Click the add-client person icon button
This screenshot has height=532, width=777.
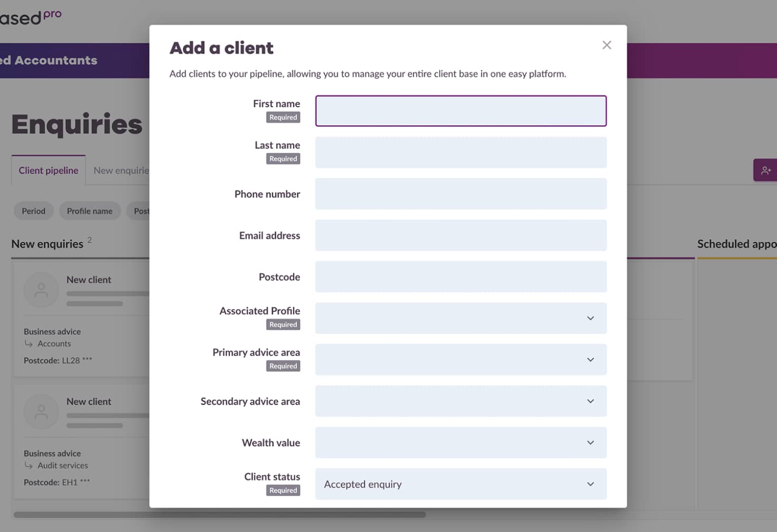pyautogui.click(x=765, y=170)
